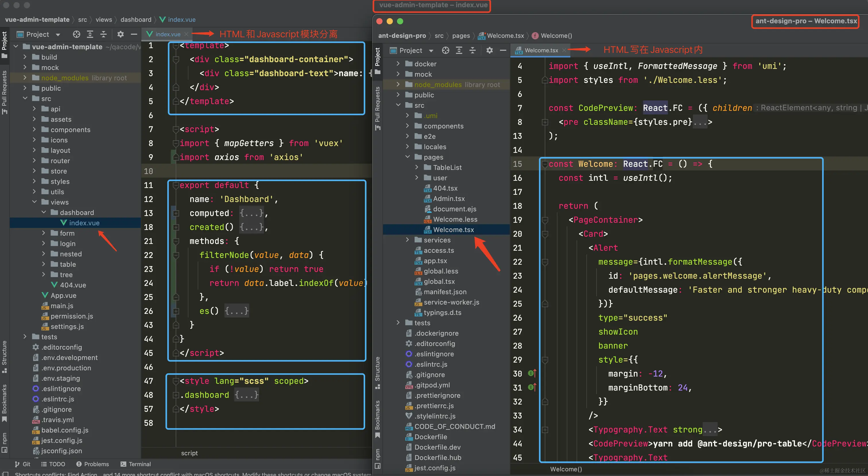
Task: Open App.vue file in left project tree
Action: point(63,295)
